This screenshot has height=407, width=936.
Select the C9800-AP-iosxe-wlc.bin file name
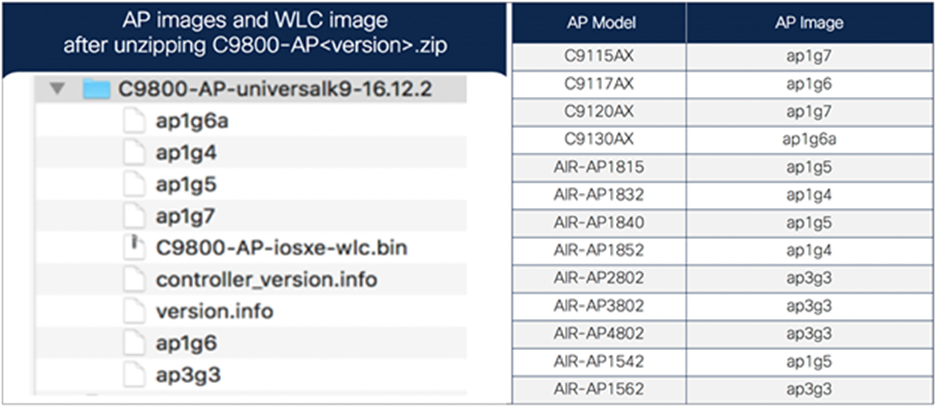(282, 248)
